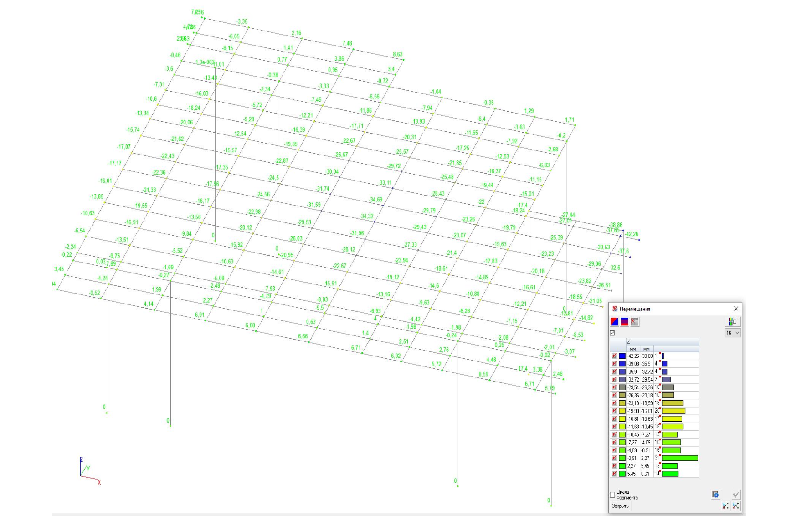
Task: Open the 16 intervals dropdown
Action: tap(733, 333)
